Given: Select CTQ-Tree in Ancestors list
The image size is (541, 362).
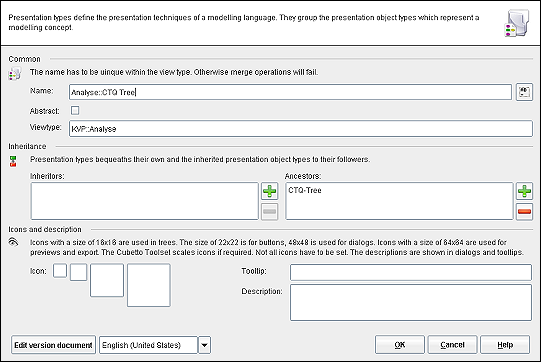Looking at the screenshot, I should coord(305,190).
